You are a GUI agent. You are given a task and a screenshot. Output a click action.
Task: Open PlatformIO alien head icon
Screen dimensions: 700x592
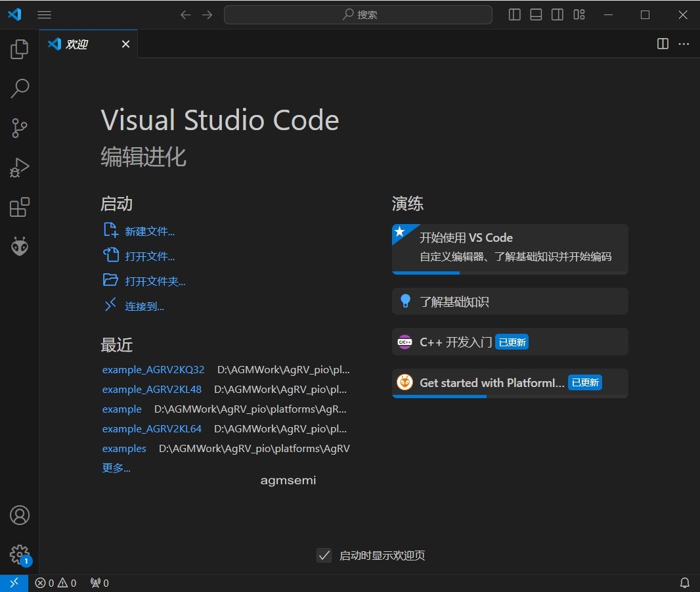(19, 246)
